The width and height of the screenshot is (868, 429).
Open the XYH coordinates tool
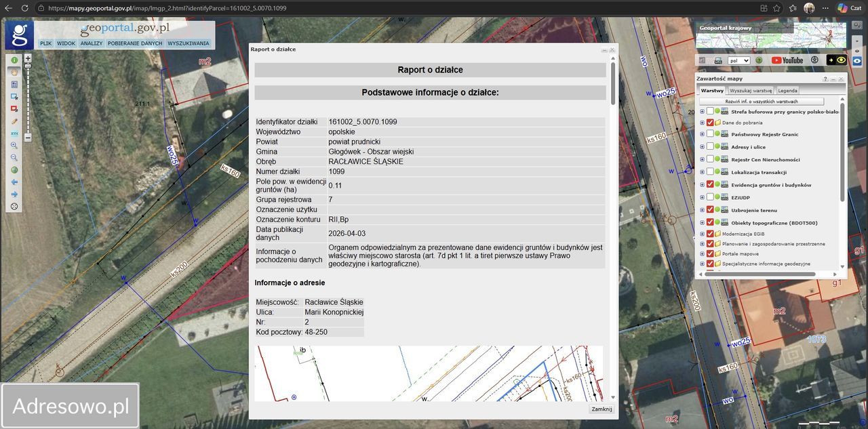coord(14,134)
